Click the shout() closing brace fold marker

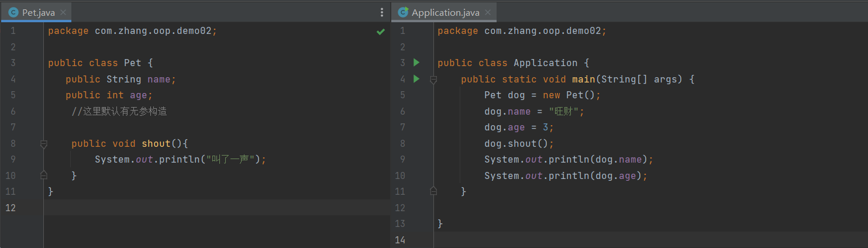pyautogui.click(x=43, y=175)
